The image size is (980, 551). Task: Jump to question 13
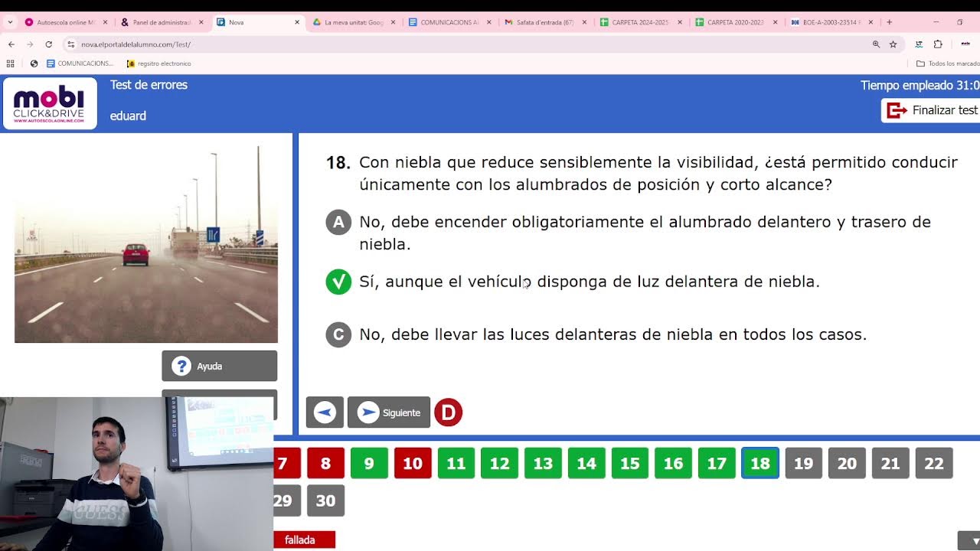(x=544, y=463)
